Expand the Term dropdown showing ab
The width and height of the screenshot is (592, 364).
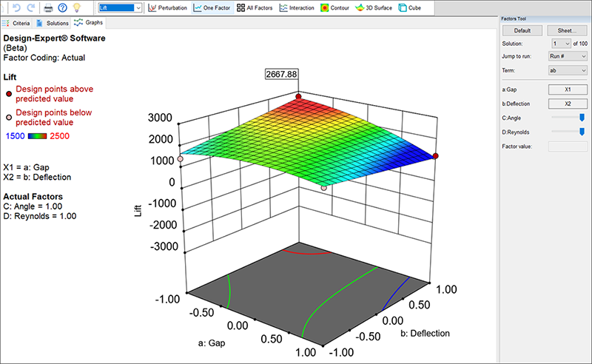point(583,70)
